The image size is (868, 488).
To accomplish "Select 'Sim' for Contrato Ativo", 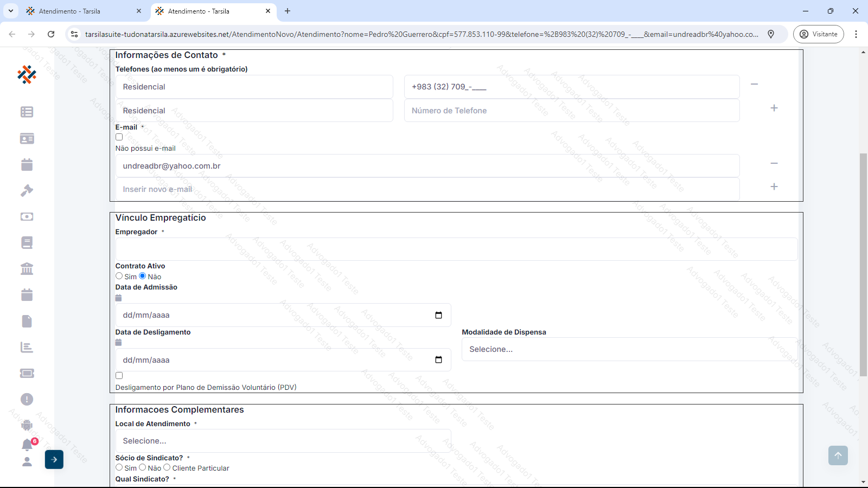I will pos(119,276).
